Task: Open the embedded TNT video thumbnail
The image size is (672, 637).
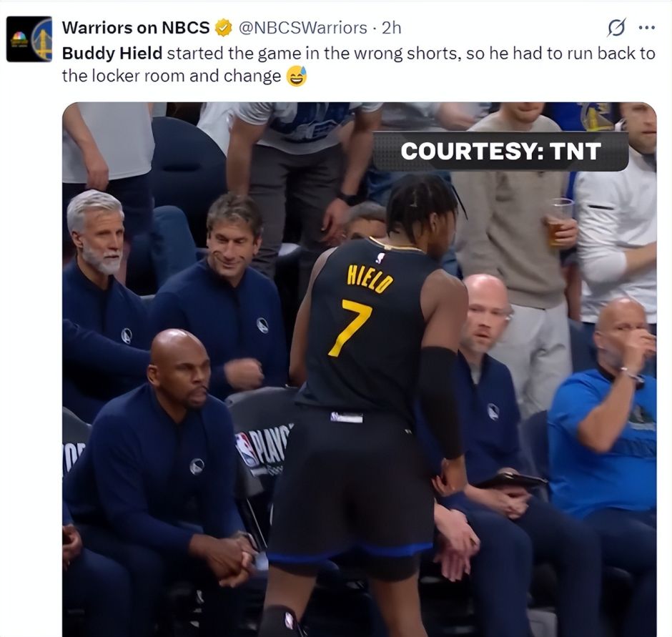Action: [359, 369]
